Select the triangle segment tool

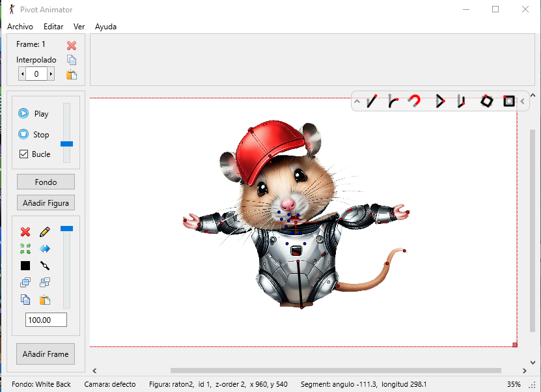440,101
